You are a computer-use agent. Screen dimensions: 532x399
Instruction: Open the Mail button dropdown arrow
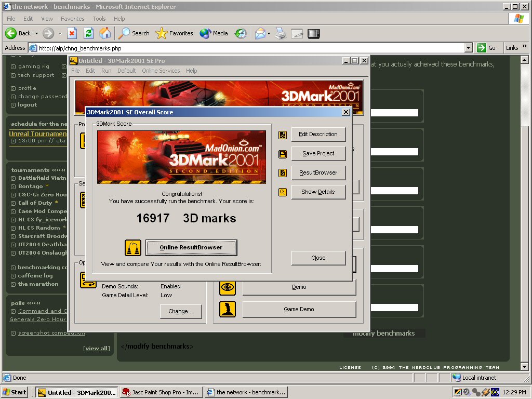point(269,34)
